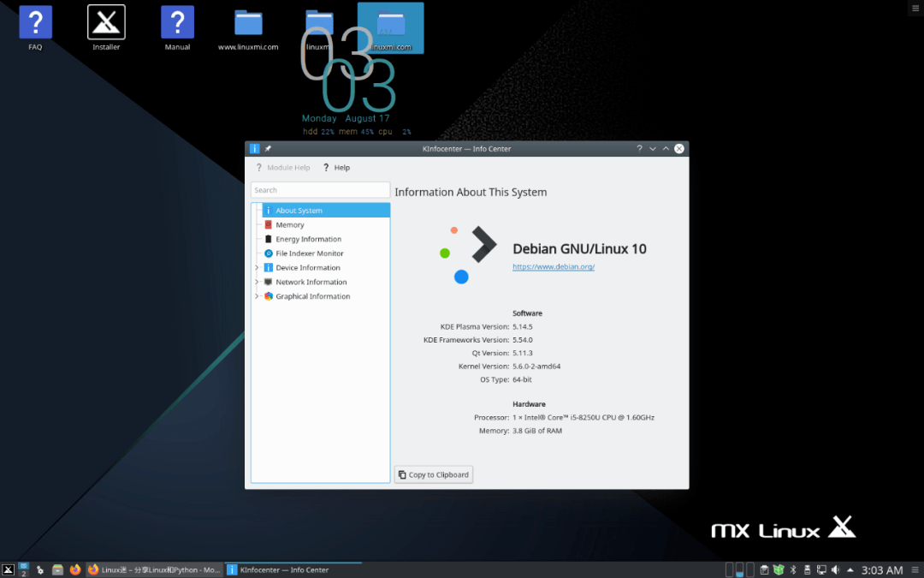Click the Monday August 17 desktop clock widget
924x578 pixels.
(x=346, y=118)
